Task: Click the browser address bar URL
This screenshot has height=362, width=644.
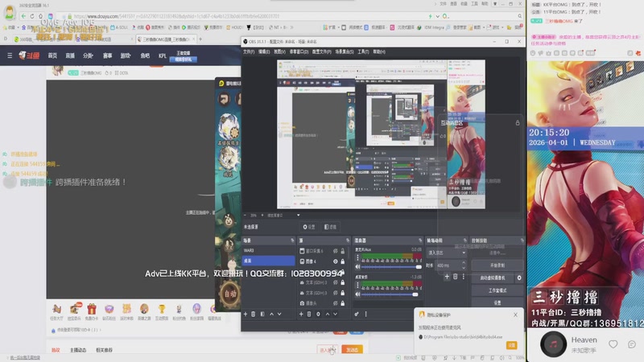Action: point(176,16)
